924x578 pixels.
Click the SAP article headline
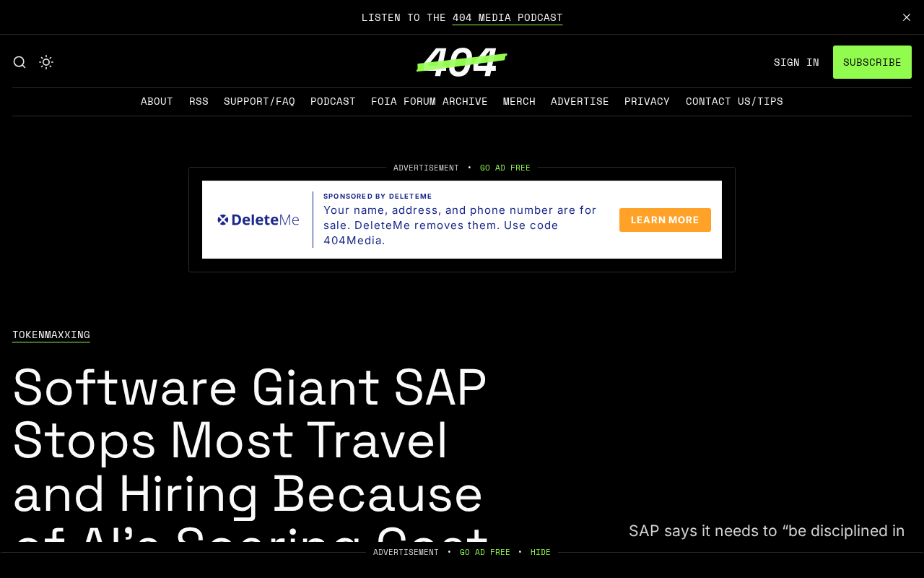tap(250, 455)
